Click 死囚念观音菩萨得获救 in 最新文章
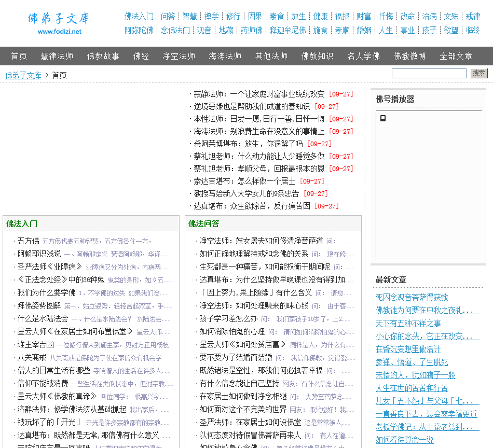493x448 pixels. [412, 297]
